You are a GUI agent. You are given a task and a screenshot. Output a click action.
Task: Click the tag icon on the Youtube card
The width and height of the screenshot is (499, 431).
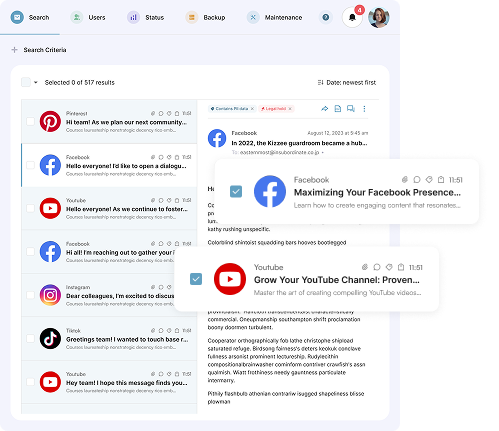(x=389, y=267)
